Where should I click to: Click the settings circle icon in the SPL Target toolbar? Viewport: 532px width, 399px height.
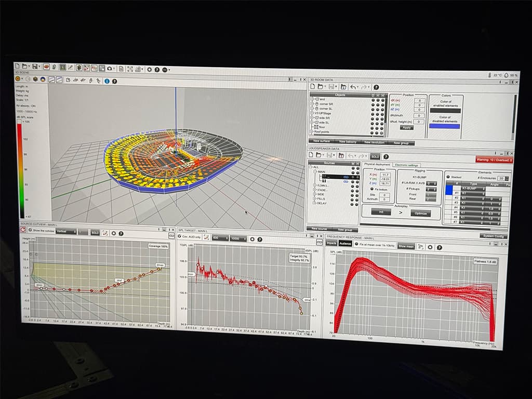tap(252, 239)
